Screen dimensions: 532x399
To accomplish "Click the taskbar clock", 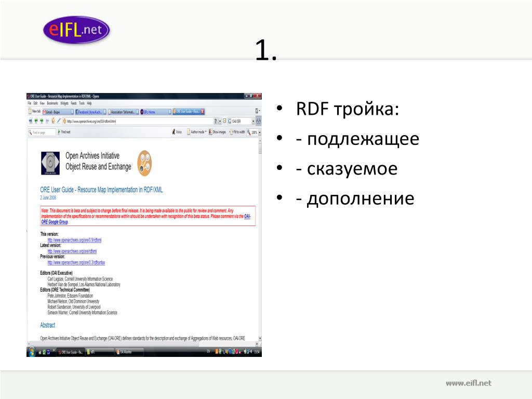I will pos(257,352).
